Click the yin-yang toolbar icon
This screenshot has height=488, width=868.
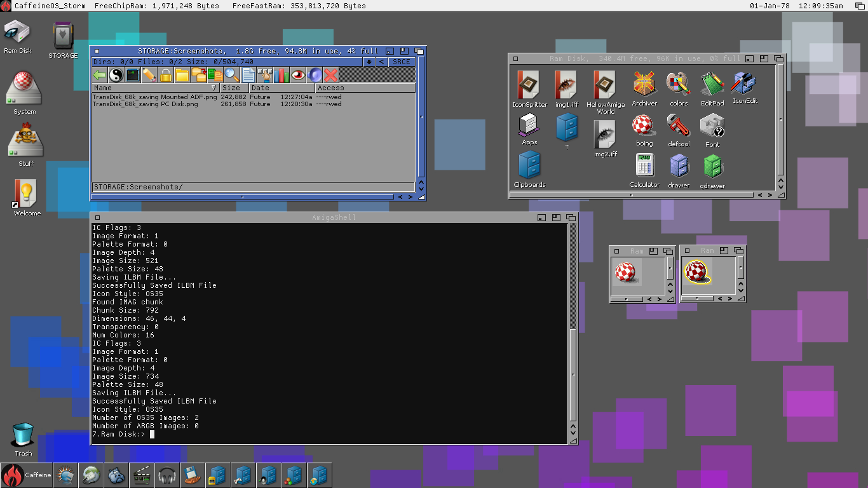click(116, 75)
